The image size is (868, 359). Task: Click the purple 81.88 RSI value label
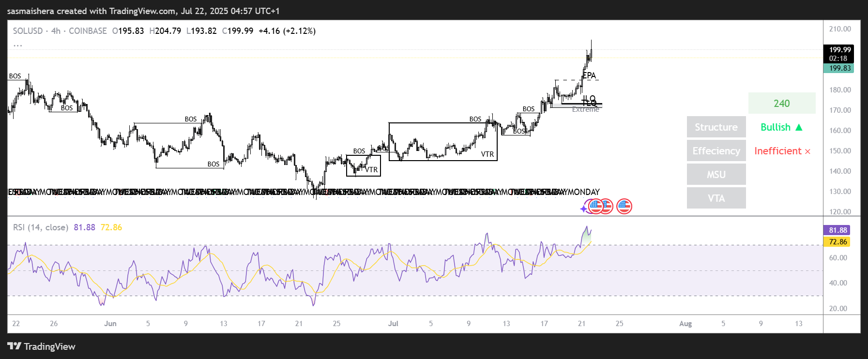tap(838, 230)
